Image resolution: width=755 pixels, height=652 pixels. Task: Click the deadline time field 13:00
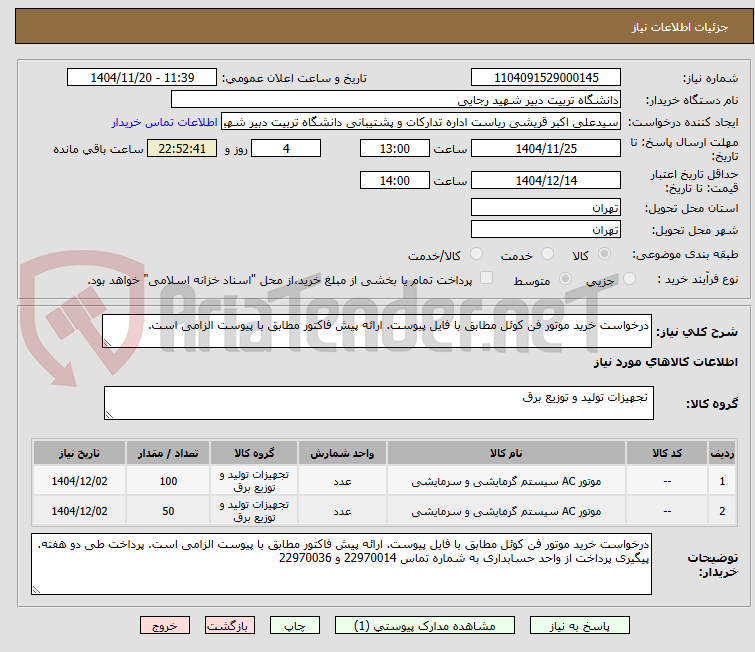394,148
